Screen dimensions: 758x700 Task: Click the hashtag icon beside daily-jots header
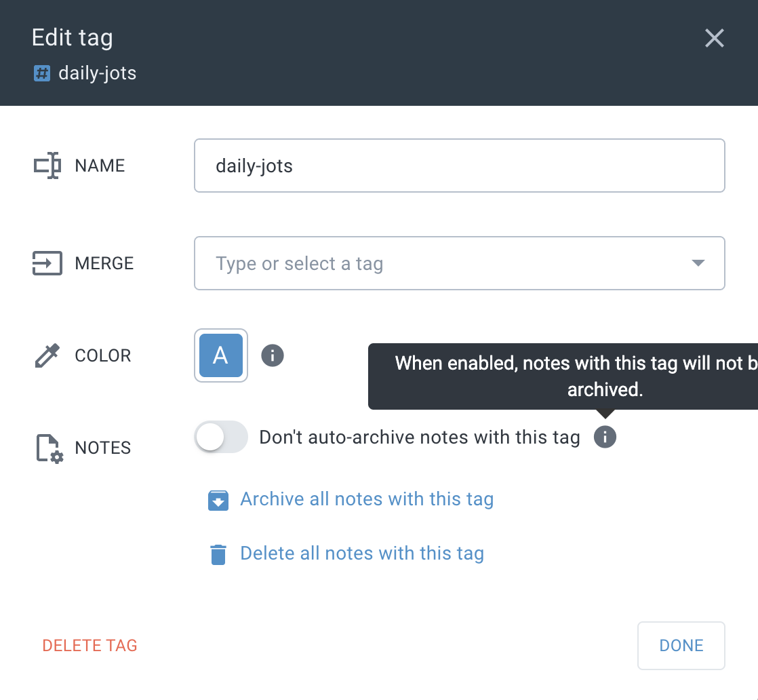click(x=42, y=73)
